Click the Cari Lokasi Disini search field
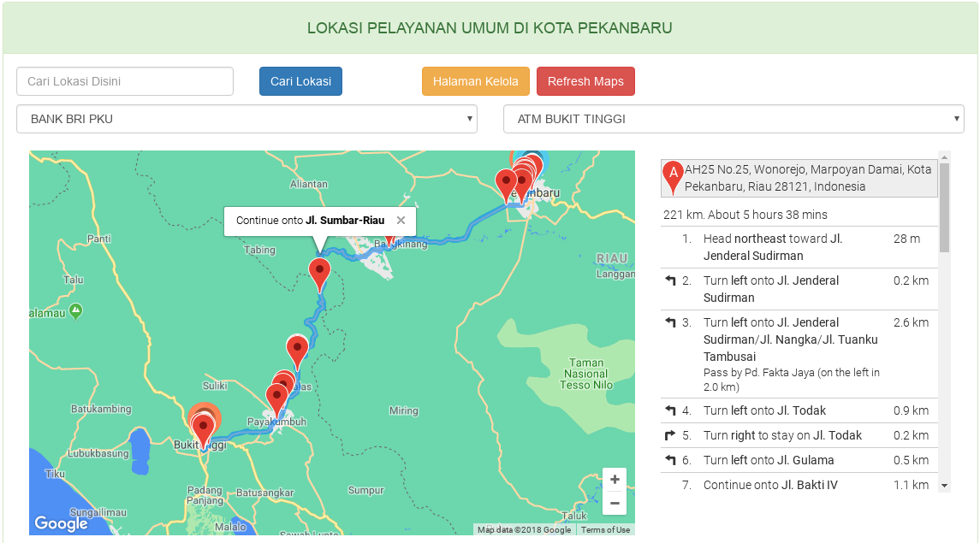The width and height of the screenshot is (980, 543). click(125, 81)
